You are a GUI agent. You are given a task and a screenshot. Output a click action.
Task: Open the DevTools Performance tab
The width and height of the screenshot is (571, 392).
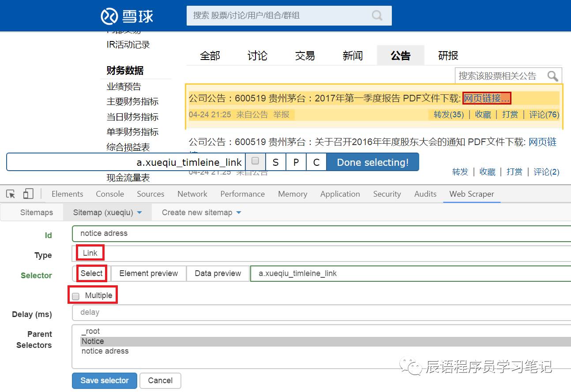click(x=243, y=194)
